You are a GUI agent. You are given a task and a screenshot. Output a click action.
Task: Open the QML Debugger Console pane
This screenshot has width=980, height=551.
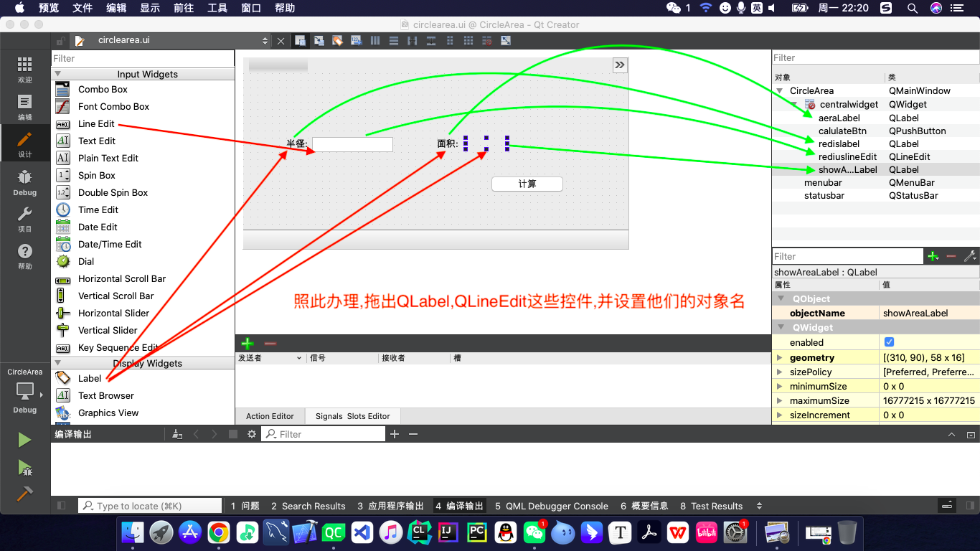pyautogui.click(x=552, y=506)
